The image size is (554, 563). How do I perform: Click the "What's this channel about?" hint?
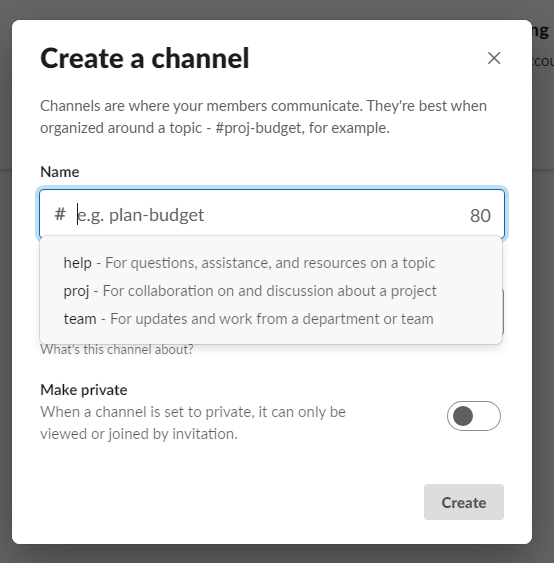(x=117, y=349)
